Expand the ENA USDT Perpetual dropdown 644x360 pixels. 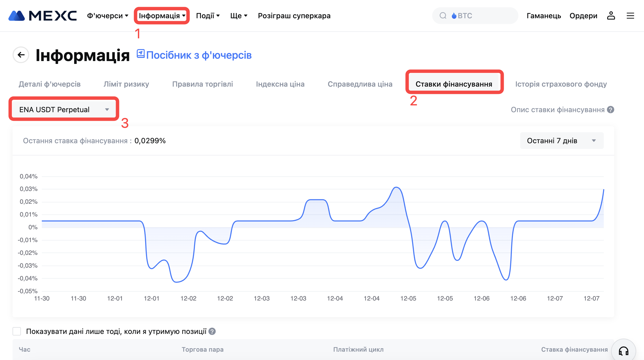tap(64, 110)
